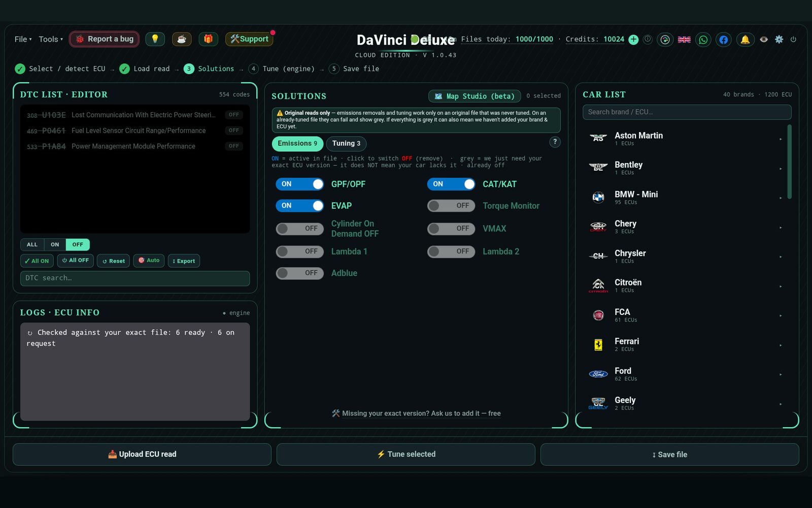Toggle the Adblue switch
Screen dimensions: 812x508
click(300, 273)
